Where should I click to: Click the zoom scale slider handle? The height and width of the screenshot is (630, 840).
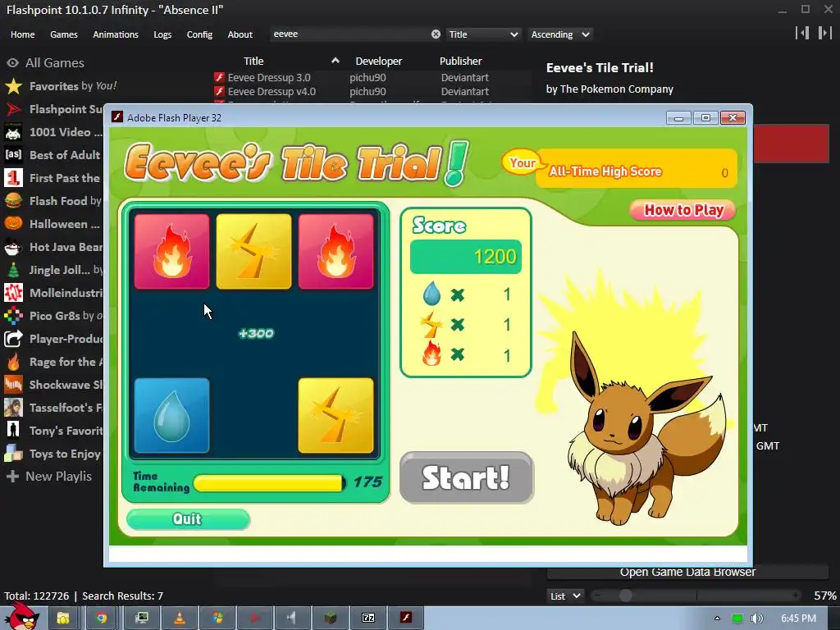625,596
